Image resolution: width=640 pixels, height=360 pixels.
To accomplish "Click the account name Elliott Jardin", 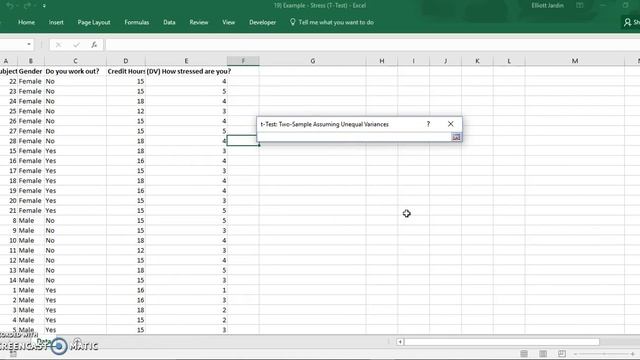I will click(x=547, y=6).
